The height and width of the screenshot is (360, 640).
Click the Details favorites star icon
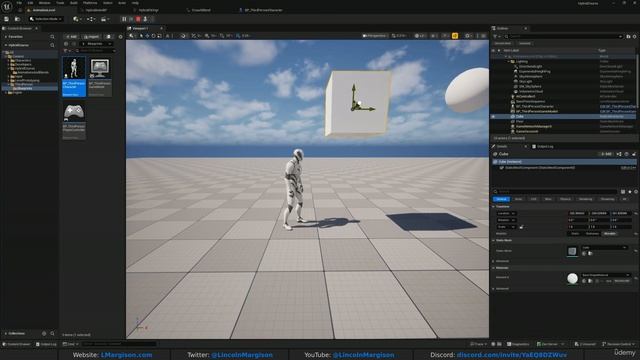point(629,191)
